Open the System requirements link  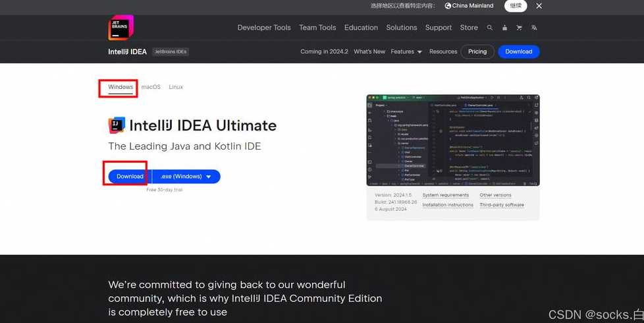coord(446,195)
